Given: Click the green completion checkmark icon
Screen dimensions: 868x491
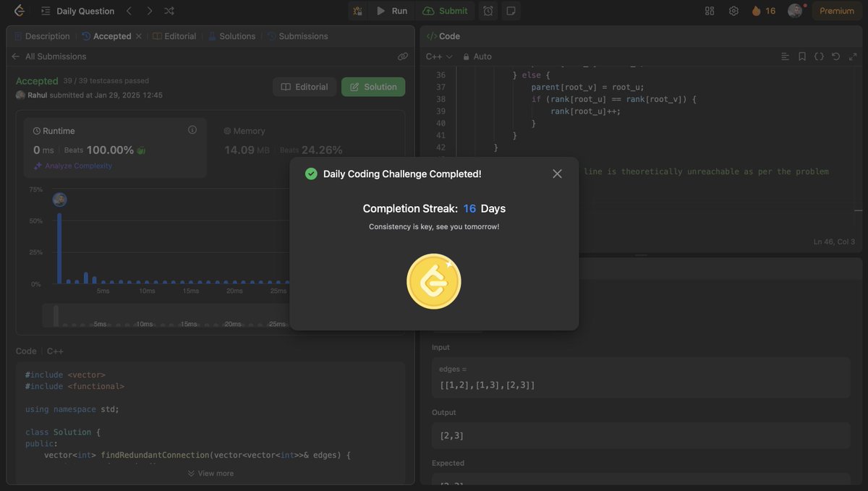Looking at the screenshot, I should tap(311, 174).
